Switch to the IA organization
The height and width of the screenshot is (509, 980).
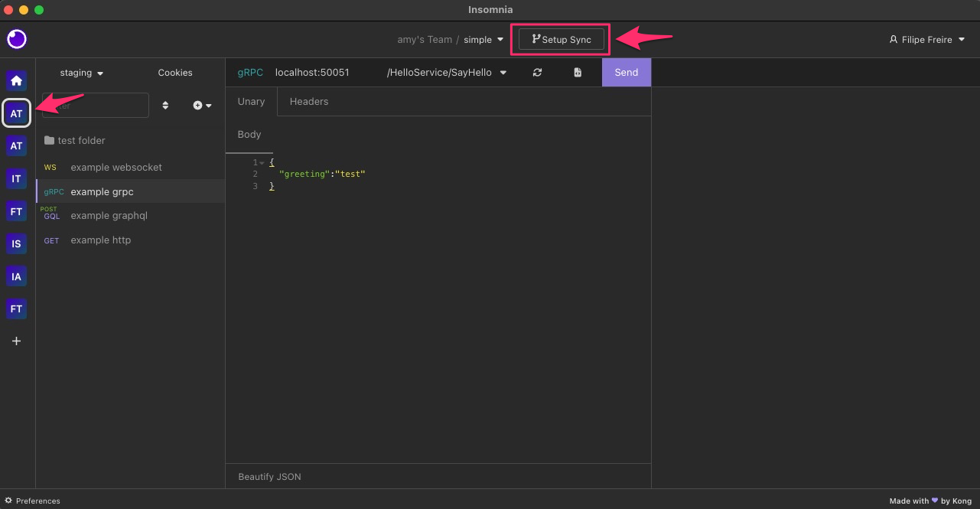16,276
